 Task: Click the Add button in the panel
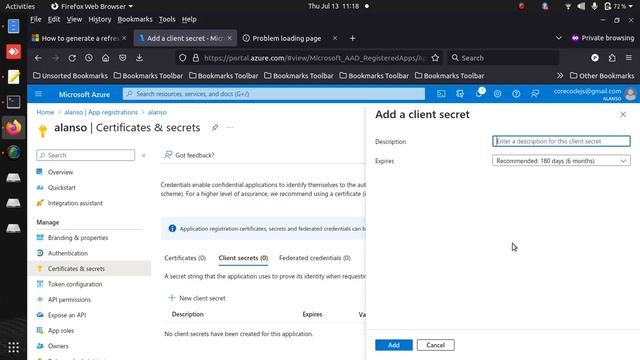(394, 345)
